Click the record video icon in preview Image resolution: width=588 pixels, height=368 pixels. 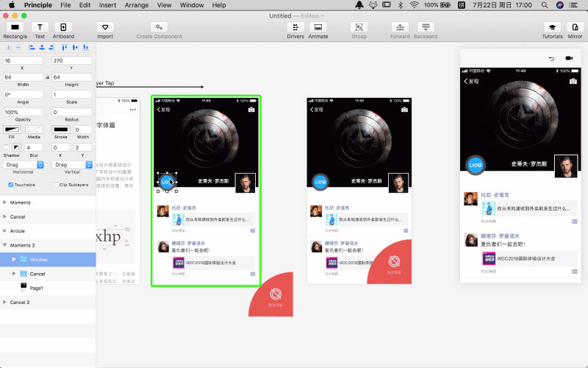[x=569, y=58]
